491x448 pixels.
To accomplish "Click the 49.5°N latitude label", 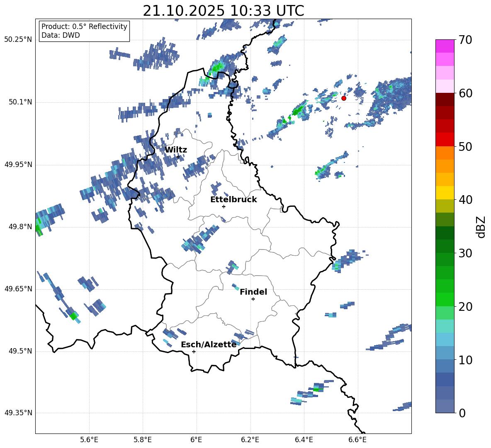I will pos(20,351).
